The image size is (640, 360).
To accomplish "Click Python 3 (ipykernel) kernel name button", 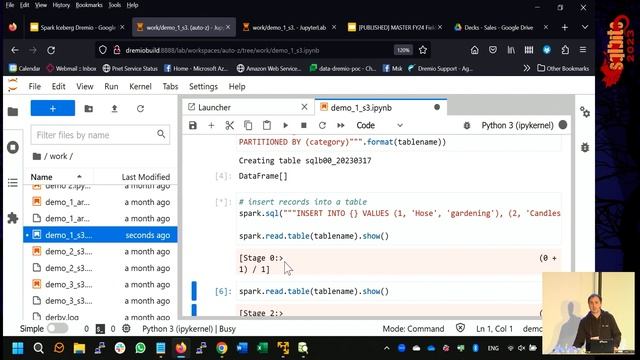I will [x=518, y=125].
